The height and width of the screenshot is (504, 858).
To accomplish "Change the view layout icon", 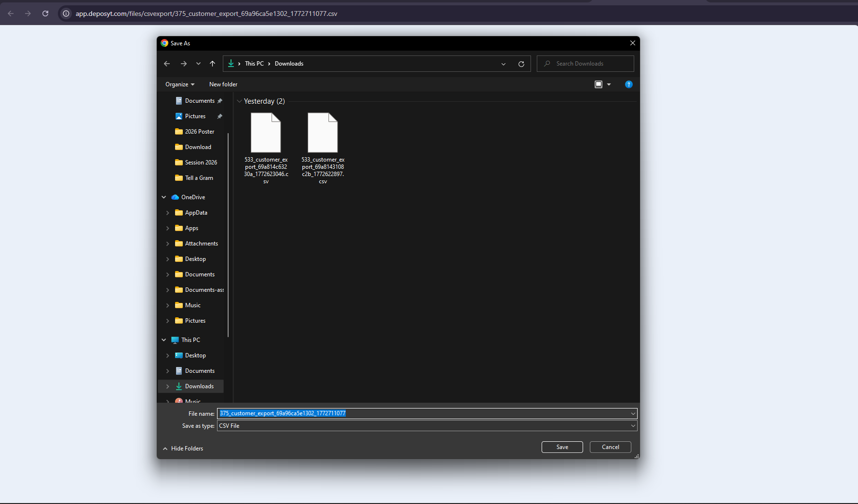I will tap(599, 84).
